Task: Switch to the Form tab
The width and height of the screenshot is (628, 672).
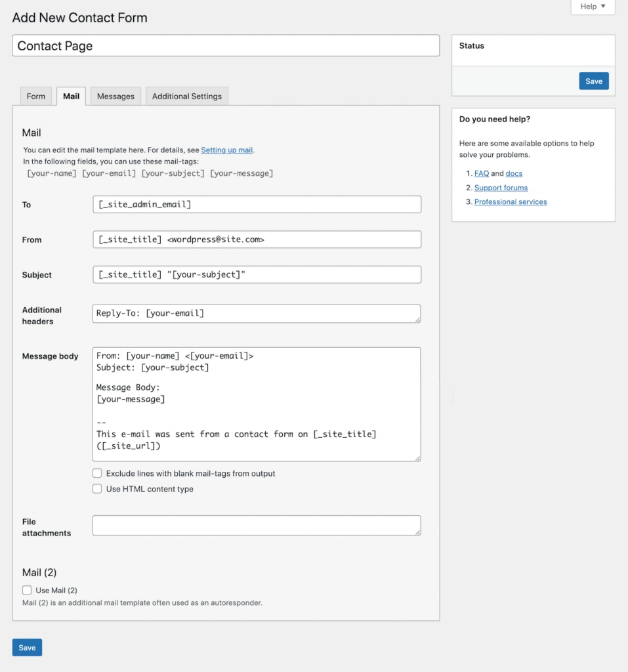Action: [x=36, y=96]
